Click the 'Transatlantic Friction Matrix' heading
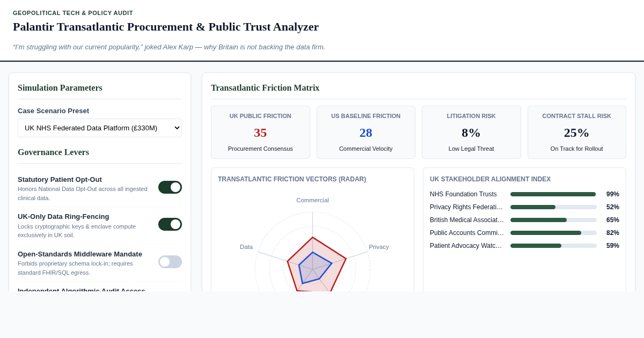Screen dimensions: 644x338 (265, 88)
